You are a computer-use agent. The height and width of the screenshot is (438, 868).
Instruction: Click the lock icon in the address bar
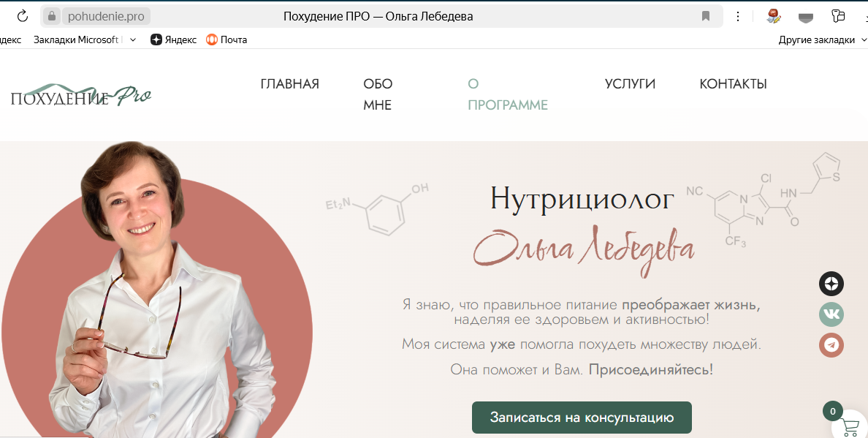pyautogui.click(x=52, y=15)
